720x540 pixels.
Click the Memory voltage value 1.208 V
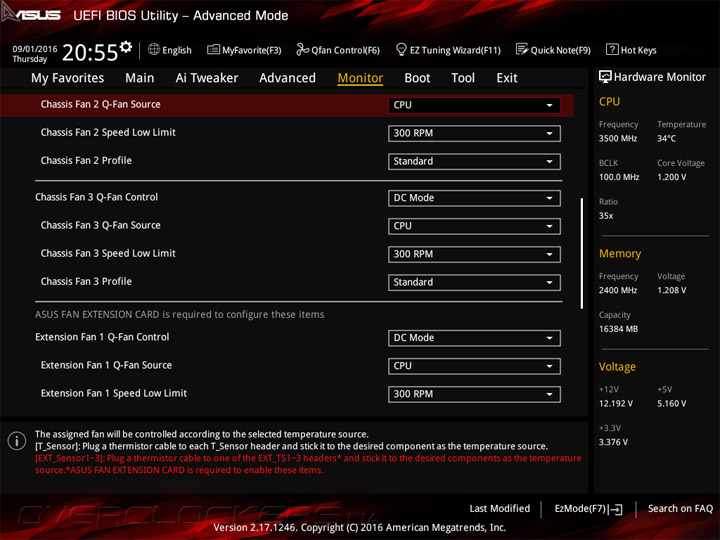pos(671,290)
